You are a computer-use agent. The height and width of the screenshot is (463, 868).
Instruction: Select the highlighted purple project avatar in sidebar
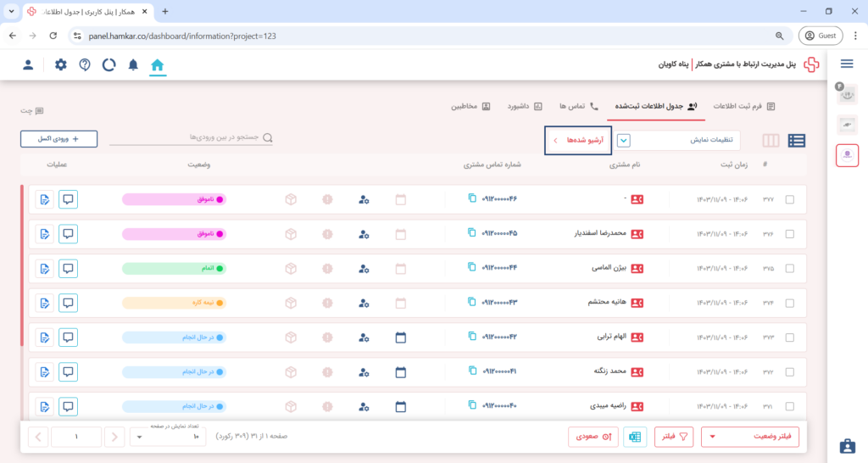tap(847, 155)
